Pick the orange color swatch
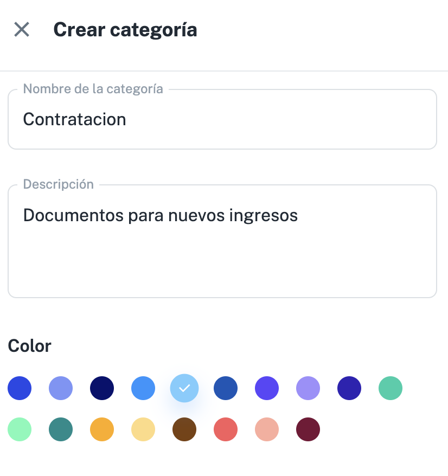 (x=102, y=429)
